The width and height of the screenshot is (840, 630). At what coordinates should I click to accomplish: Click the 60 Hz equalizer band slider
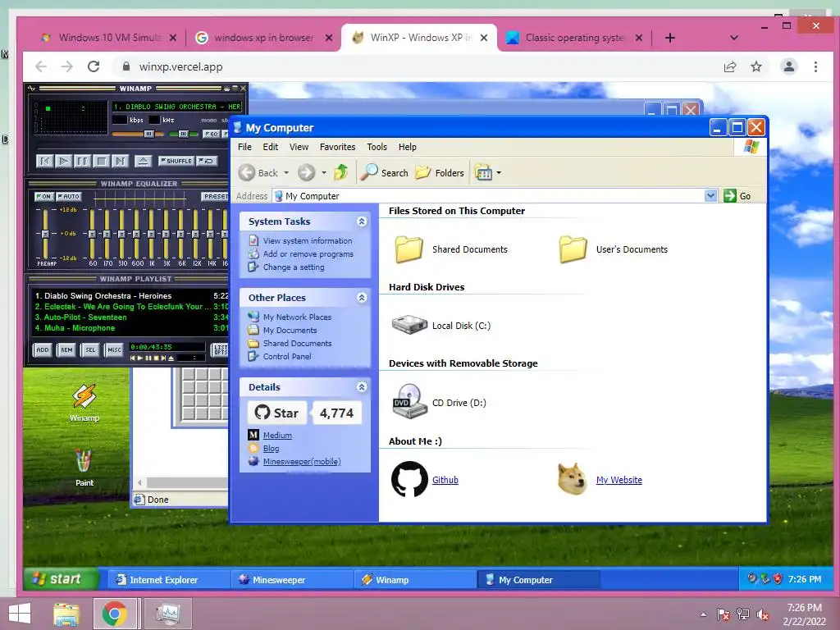tap(92, 234)
